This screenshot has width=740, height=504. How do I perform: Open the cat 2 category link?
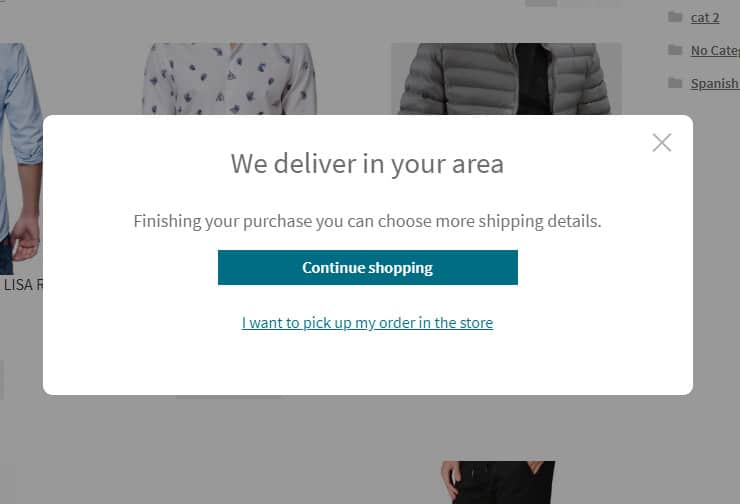click(705, 17)
